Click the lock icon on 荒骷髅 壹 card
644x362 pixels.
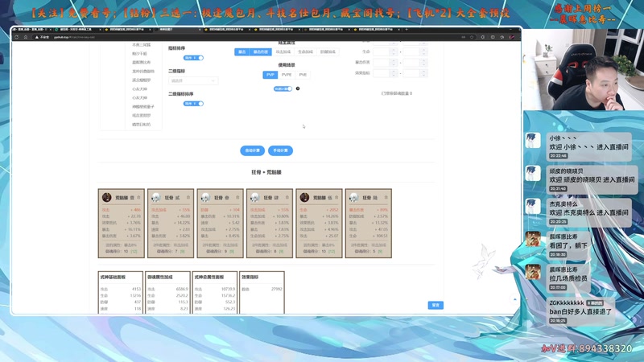[x=138, y=197]
